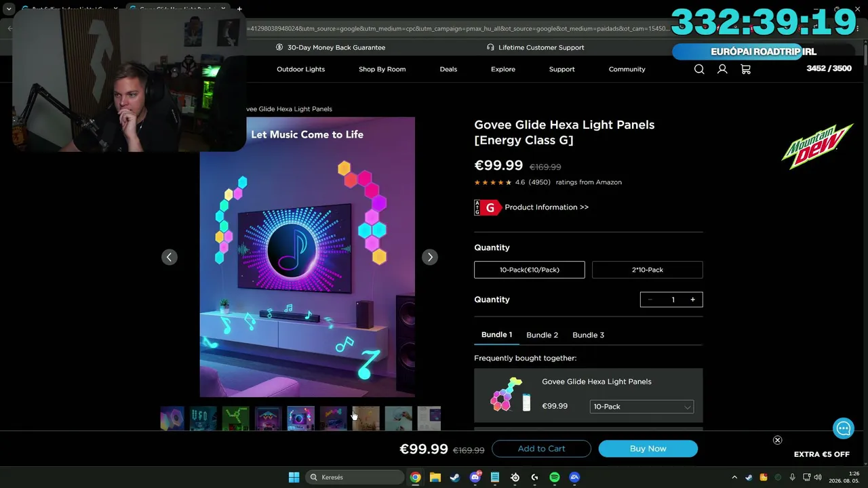Open Steam from the taskbar

tap(455, 477)
